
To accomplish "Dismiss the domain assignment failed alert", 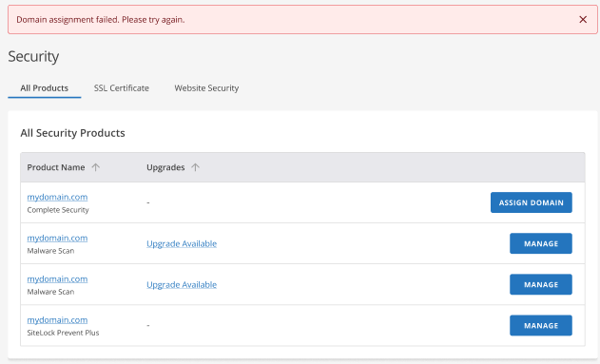I will point(583,20).
